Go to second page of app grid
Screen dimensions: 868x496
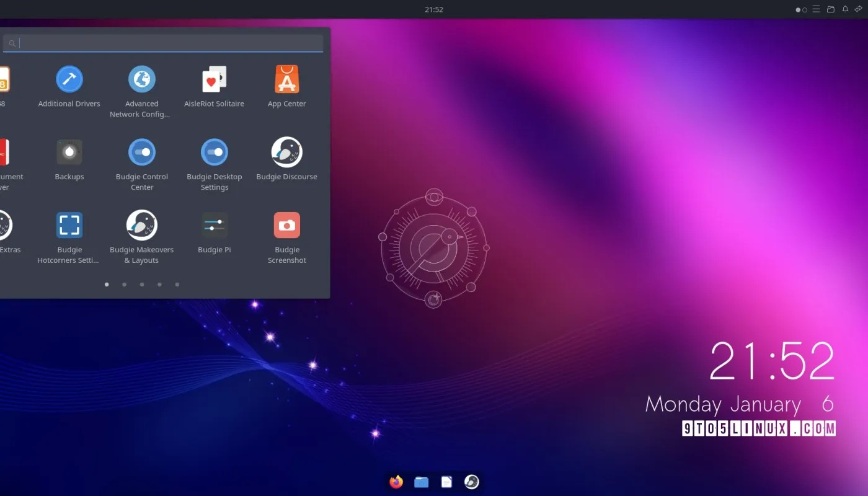pos(125,285)
